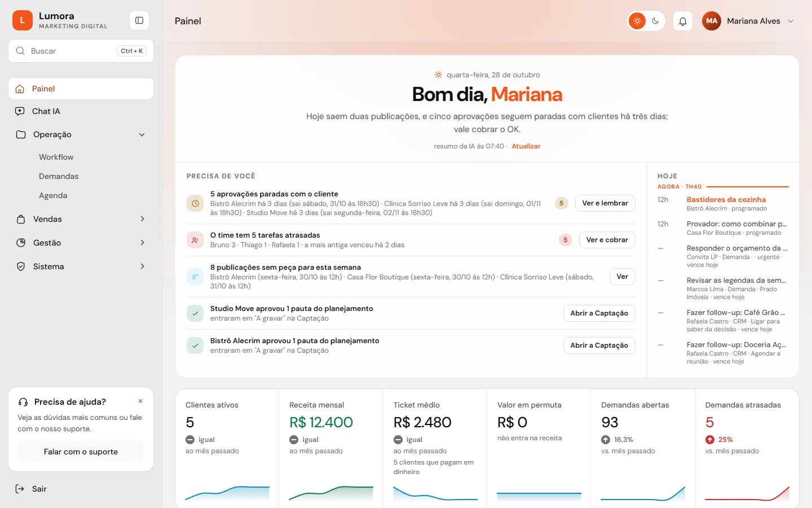Click the check icon beside Studio Move aprovou

tap(195, 313)
